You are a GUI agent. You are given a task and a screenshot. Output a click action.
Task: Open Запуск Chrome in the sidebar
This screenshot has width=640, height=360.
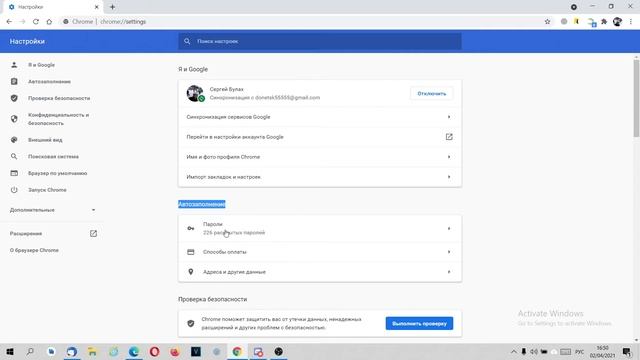click(x=47, y=190)
